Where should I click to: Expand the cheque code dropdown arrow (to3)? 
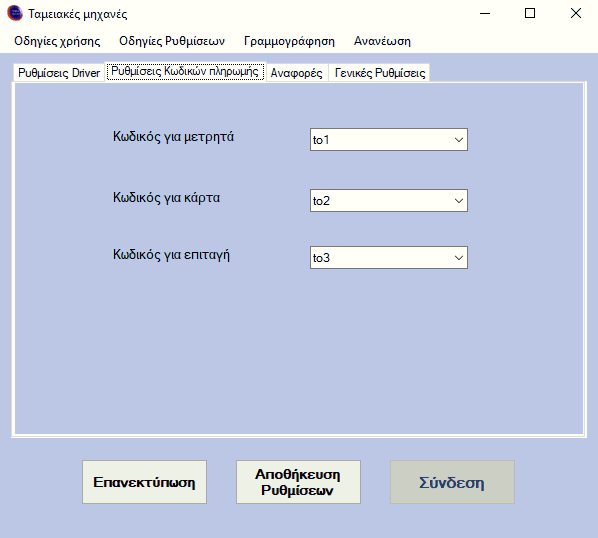tap(459, 258)
